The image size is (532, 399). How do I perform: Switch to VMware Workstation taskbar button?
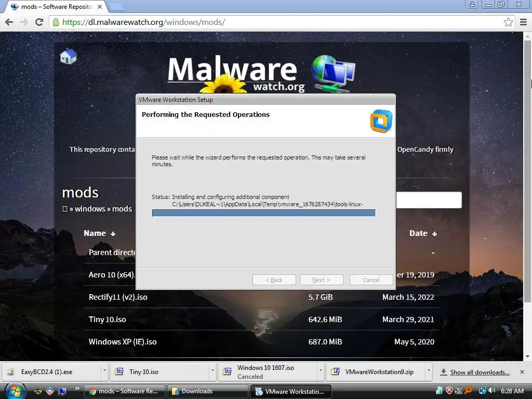tap(290, 391)
